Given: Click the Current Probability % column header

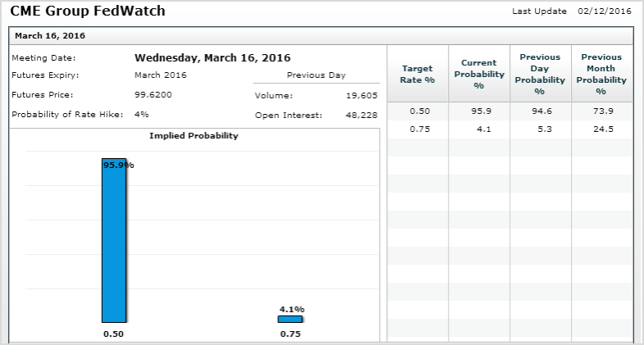Looking at the screenshot, I should [479, 74].
